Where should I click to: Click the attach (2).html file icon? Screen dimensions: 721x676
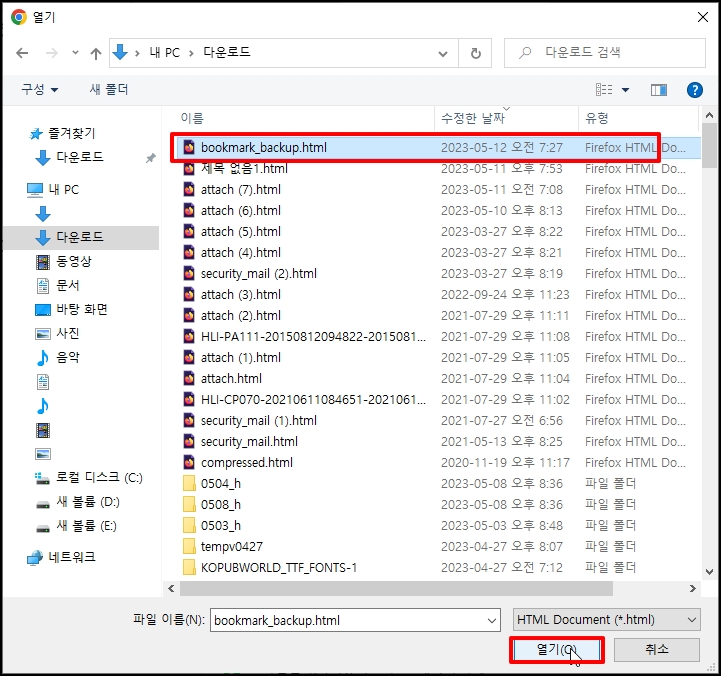(189, 316)
